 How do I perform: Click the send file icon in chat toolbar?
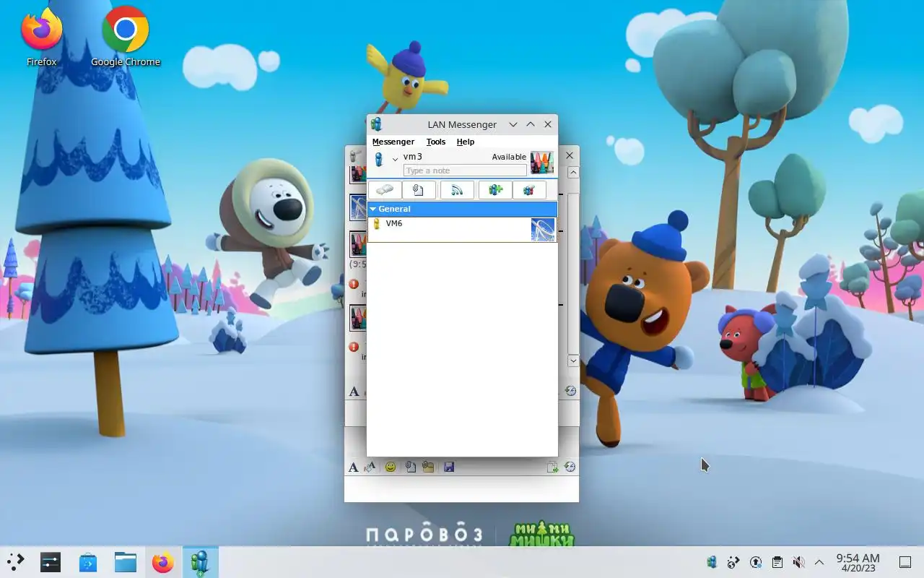point(410,467)
